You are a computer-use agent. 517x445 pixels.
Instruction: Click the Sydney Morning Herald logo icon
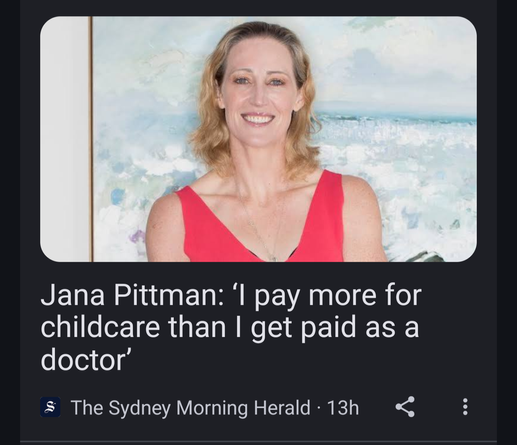tap(50, 407)
